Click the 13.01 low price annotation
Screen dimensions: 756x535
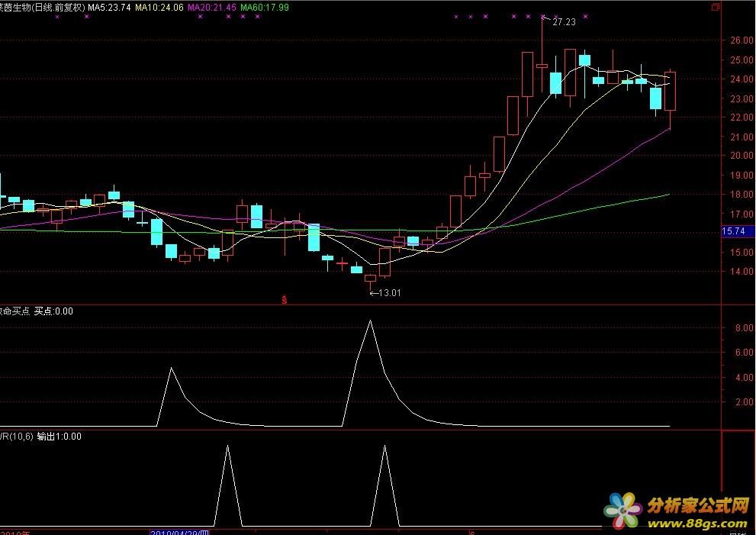(390, 293)
